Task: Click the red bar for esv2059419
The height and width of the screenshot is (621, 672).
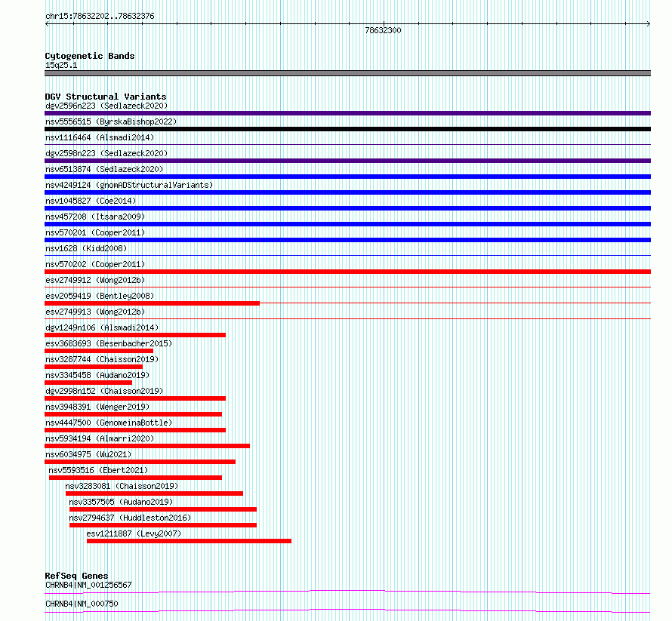Action: click(152, 303)
